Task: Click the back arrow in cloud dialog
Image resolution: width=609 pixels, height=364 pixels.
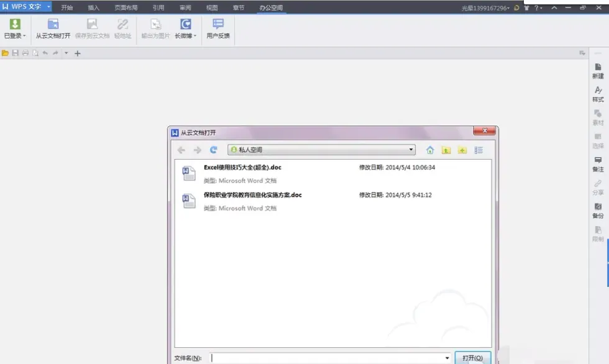Action: 181,150
